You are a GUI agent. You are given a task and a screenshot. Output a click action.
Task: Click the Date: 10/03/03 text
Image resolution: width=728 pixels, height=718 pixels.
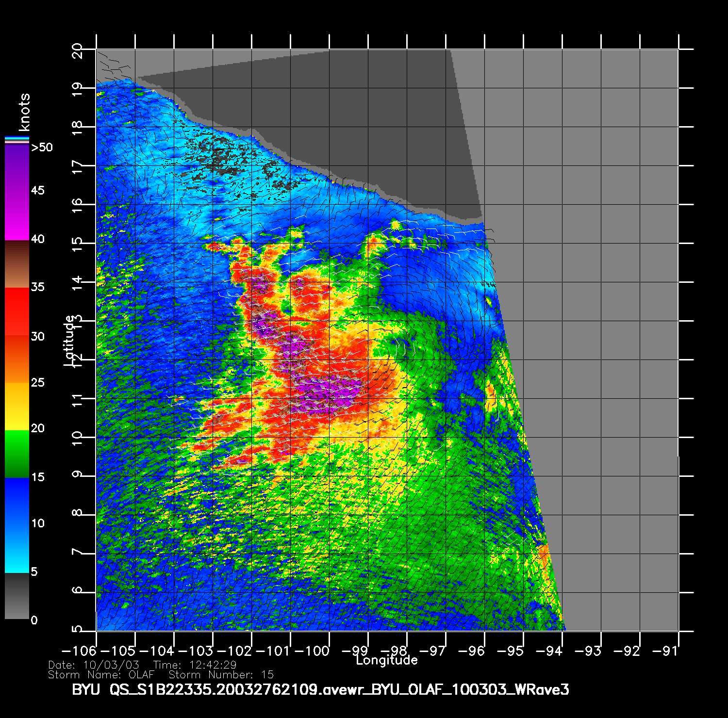tap(94, 665)
